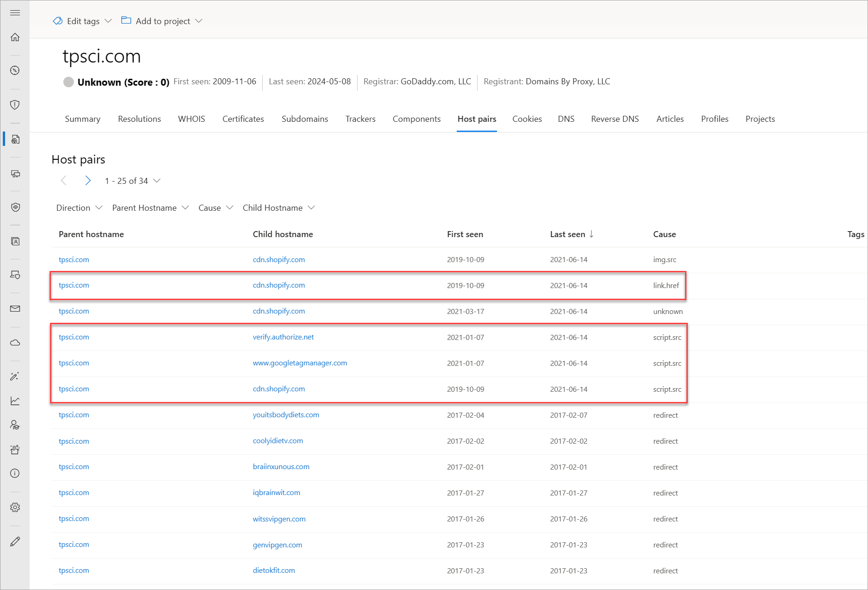Open the Direction filter dropdown
This screenshot has height=590, width=868.
(x=79, y=208)
